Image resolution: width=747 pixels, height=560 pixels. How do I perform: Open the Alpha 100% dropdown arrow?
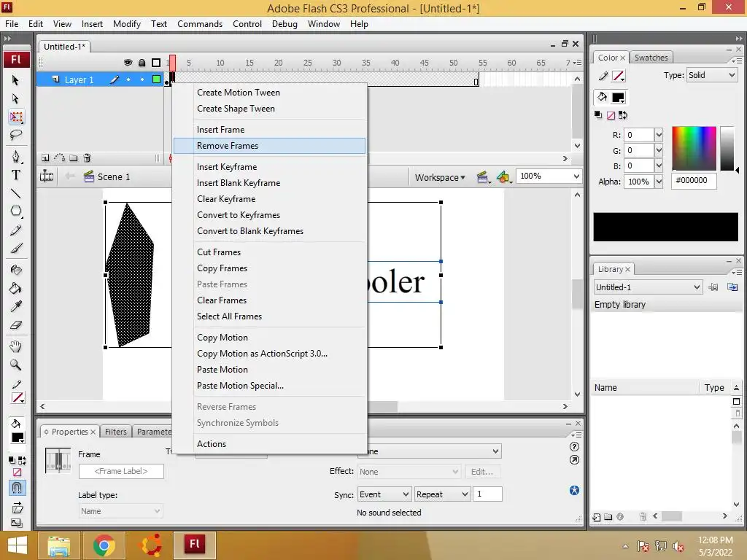[659, 182]
